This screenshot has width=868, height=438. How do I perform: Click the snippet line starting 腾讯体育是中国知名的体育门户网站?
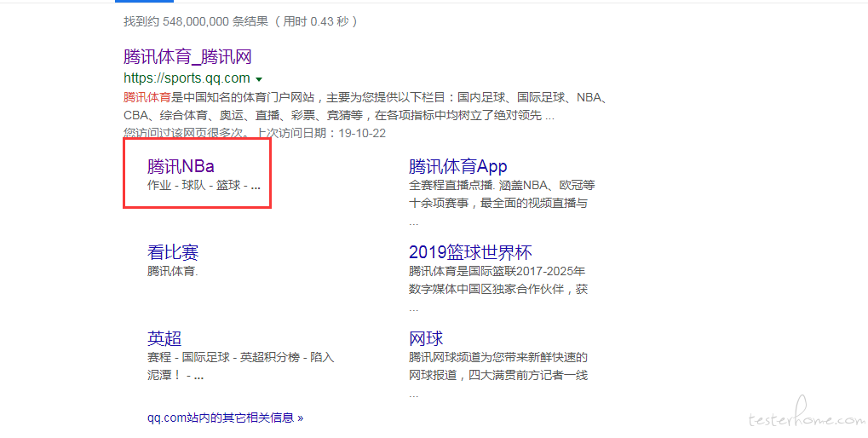coord(365,97)
